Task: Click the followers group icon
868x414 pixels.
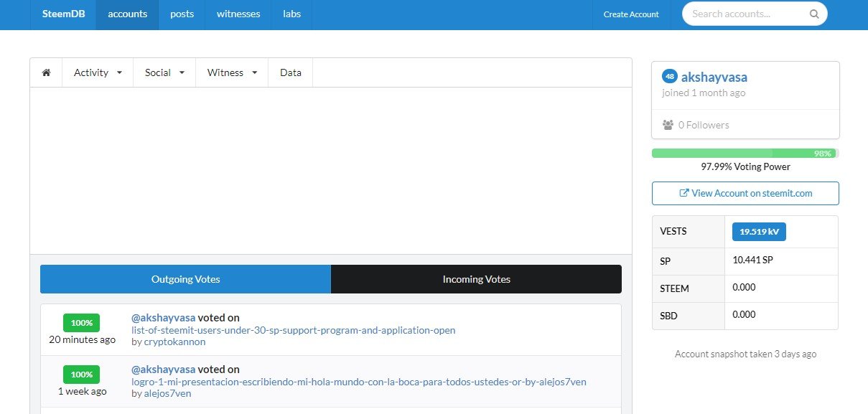Action: (668, 125)
